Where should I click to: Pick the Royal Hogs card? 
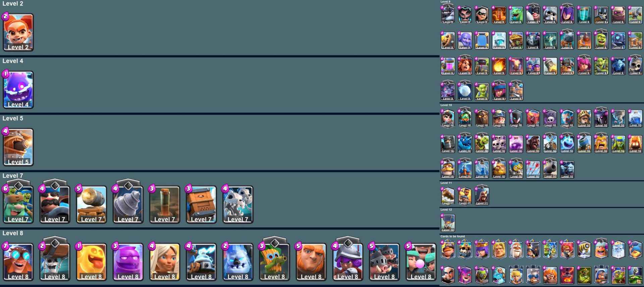coord(384,262)
